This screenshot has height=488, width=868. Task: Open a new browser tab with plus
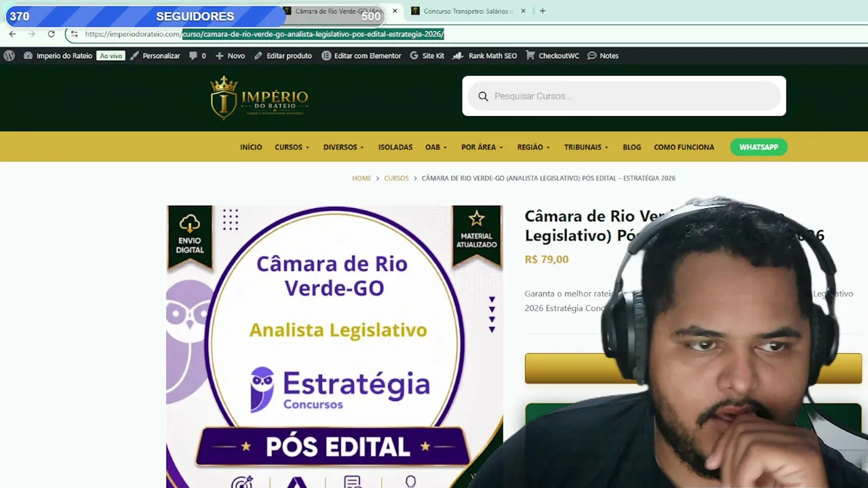pyautogui.click(x=542, y=11)
